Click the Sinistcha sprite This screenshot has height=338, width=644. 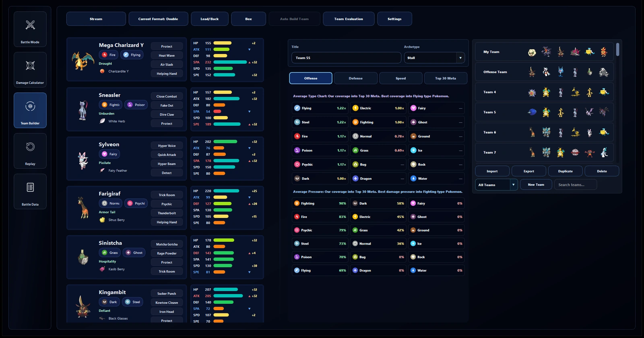tap(83, 258)
